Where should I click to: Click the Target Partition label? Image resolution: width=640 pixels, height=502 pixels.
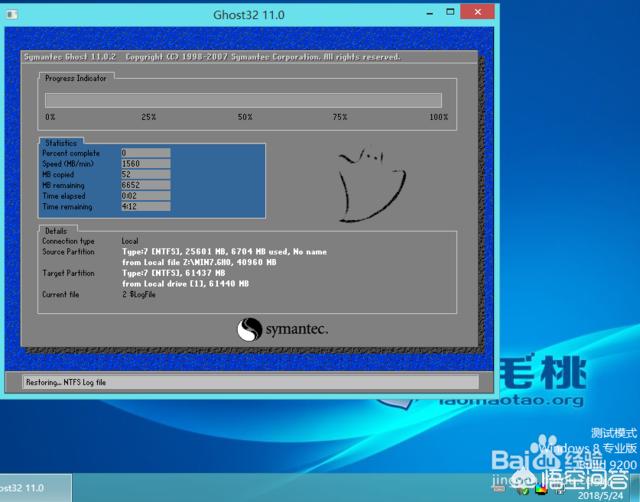(x=68, y=273)
